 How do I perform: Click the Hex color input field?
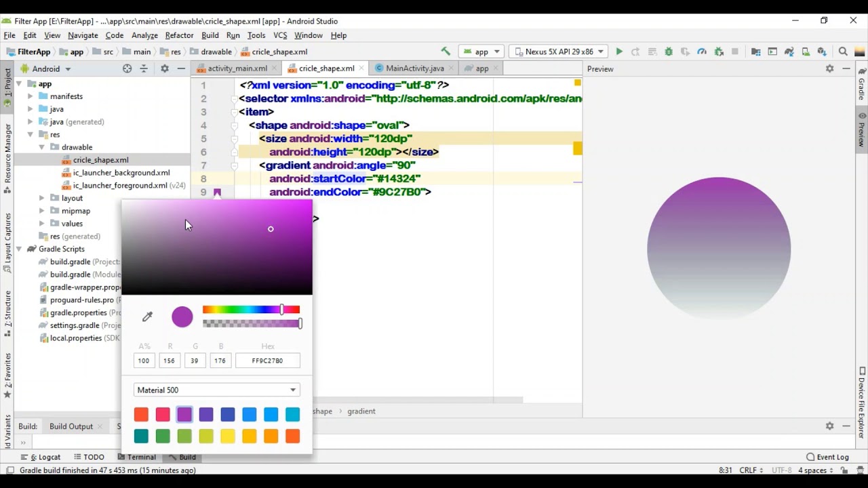coord(267,361)
